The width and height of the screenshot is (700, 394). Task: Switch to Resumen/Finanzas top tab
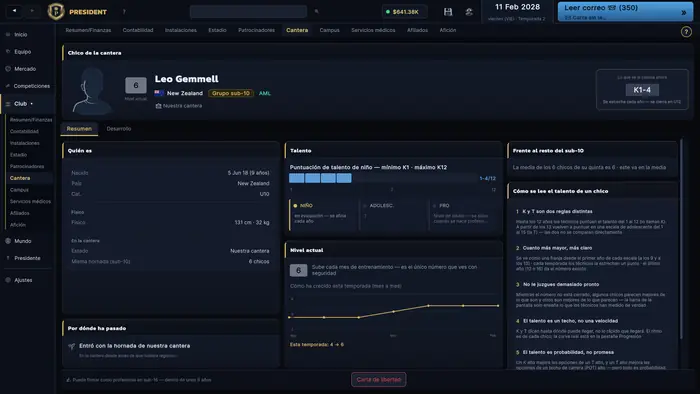[88, 30]
